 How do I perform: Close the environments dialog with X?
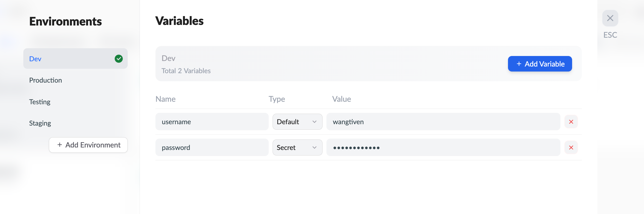[x=610, y=18]
